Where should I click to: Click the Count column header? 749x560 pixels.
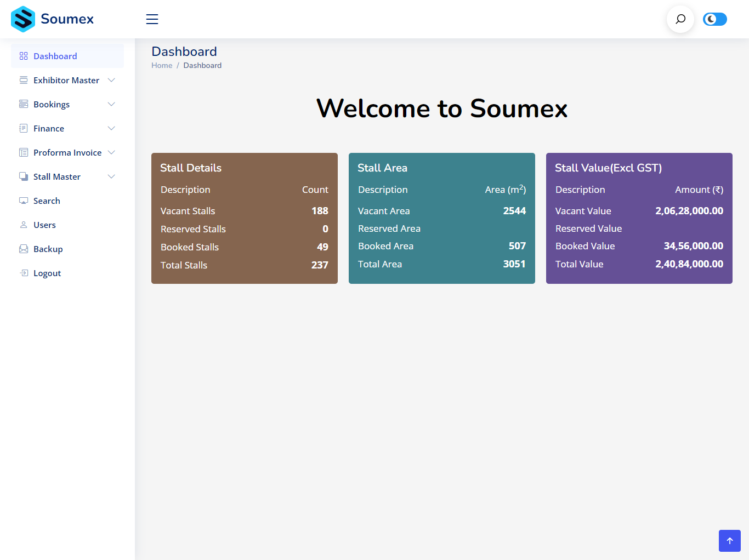click(x=315, y=190)
